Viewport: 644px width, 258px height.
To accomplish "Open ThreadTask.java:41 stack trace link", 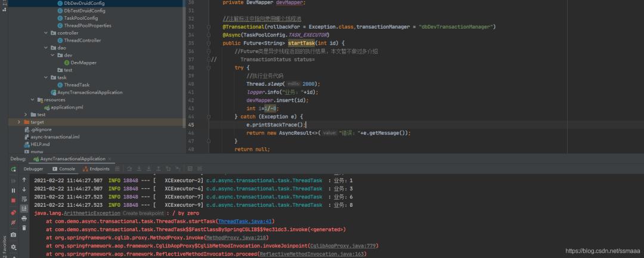I will (x=239, y=221).
